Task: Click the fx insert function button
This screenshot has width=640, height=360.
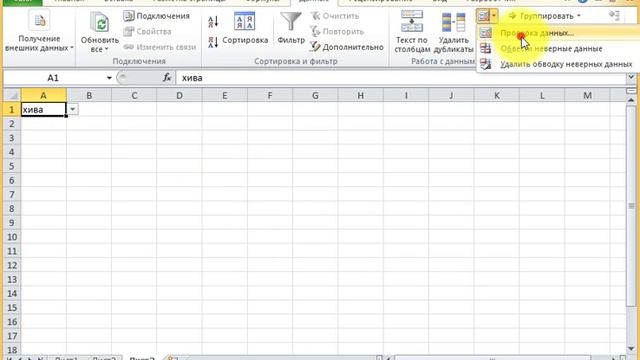Action: tap(167, 78)
